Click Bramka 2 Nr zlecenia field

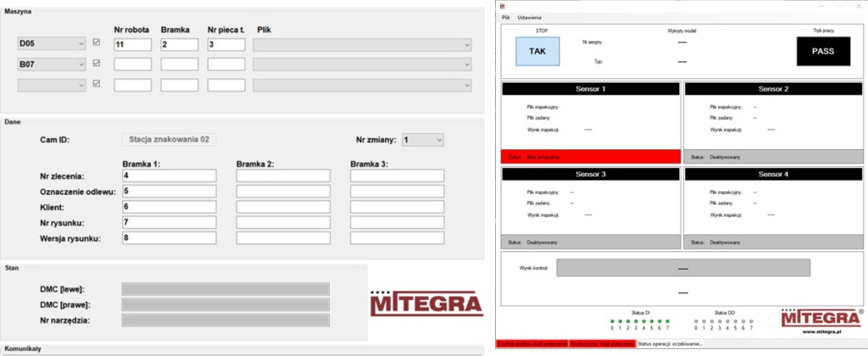[x=283, y=175]
